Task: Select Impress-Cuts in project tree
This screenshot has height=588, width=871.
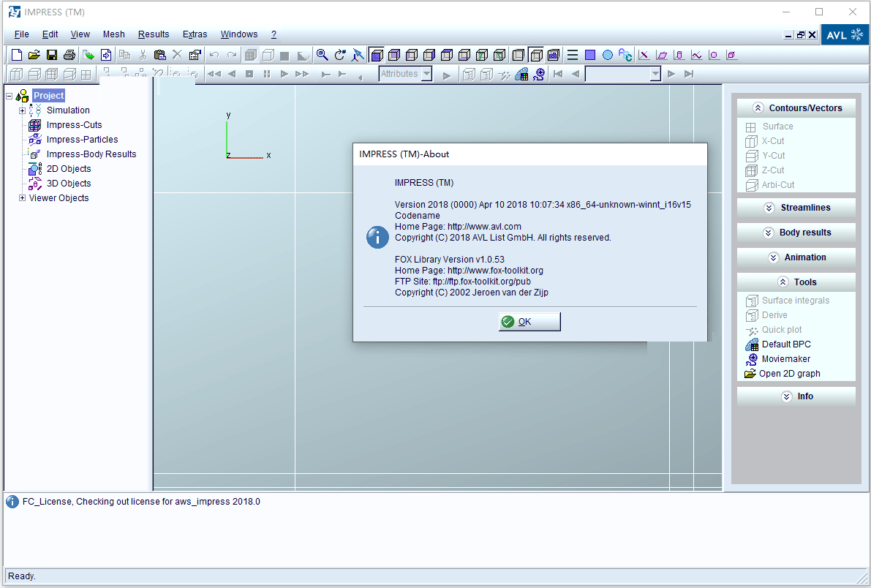Action: [x=75, y=125]
